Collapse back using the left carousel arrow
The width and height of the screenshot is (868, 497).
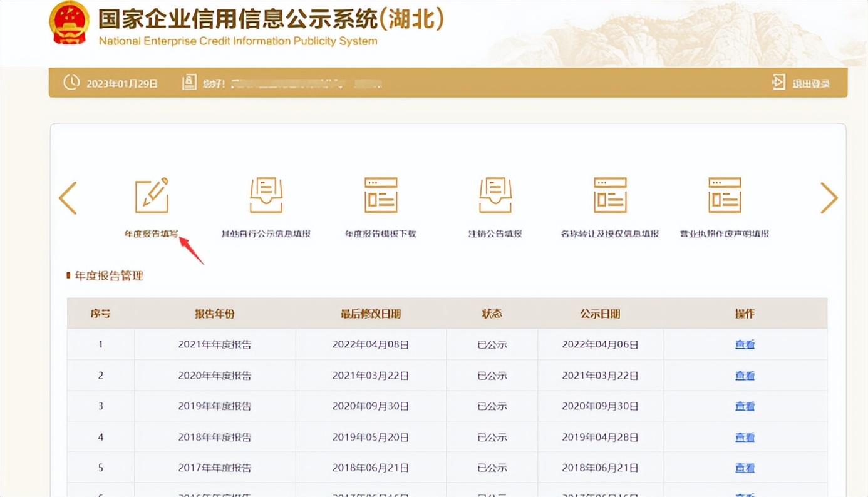click(x=68, y=198)
